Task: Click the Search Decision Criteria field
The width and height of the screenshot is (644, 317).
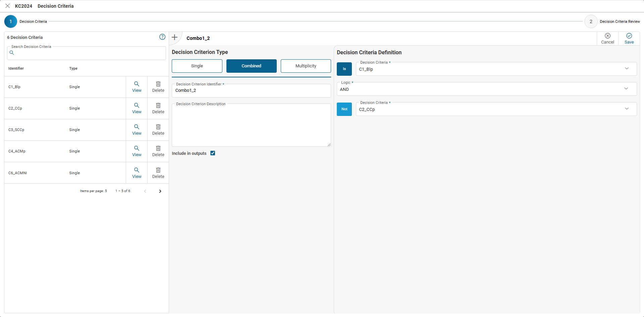Action: click(87, 53)
